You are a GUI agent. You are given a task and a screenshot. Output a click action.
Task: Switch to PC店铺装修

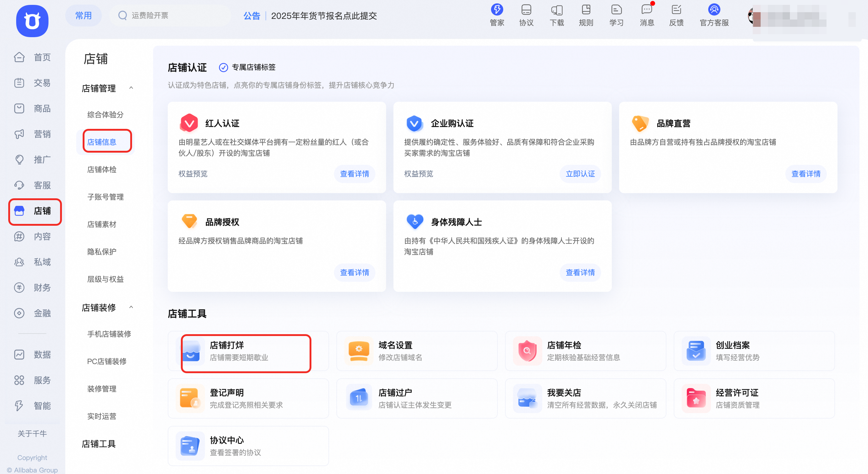point(106,361)
